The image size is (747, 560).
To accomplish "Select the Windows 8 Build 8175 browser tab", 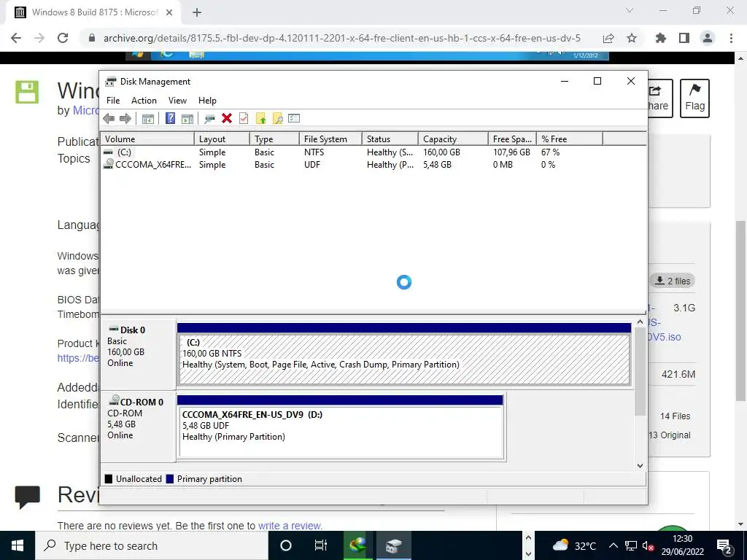I will coord(93,13).
